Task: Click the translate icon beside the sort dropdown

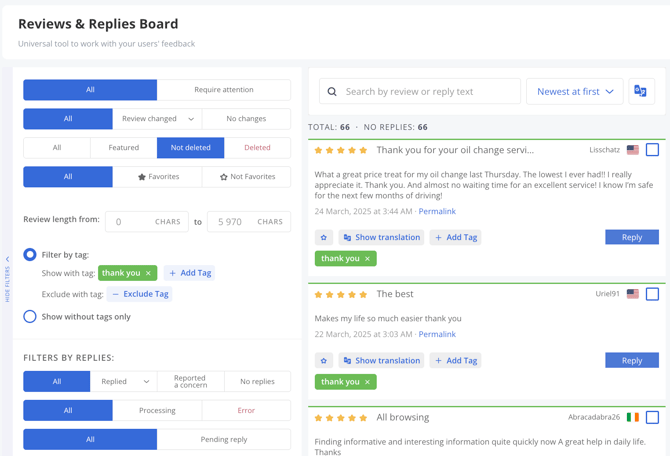Action: click(641, 91)
